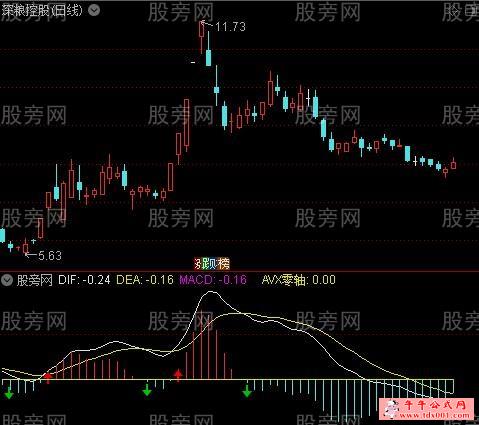Viewport: 479px width, 425px height.
Task: Click the DIF: -0.24 readout
Action: [x=84, y=280]
